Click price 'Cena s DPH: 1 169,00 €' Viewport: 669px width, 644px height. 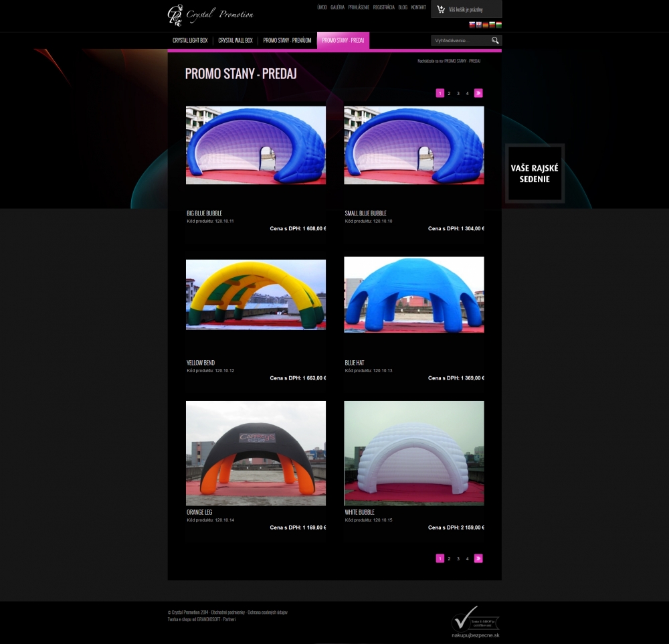coord(298,528)
